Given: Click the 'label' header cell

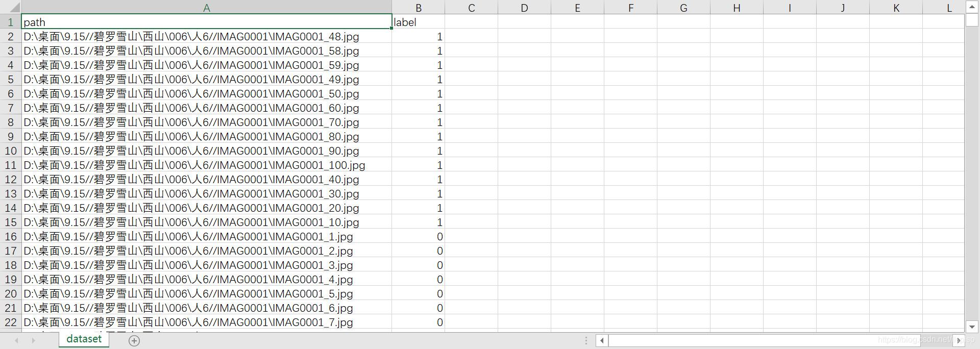Looking at the screenshot, I should click(x=419, y=22).
